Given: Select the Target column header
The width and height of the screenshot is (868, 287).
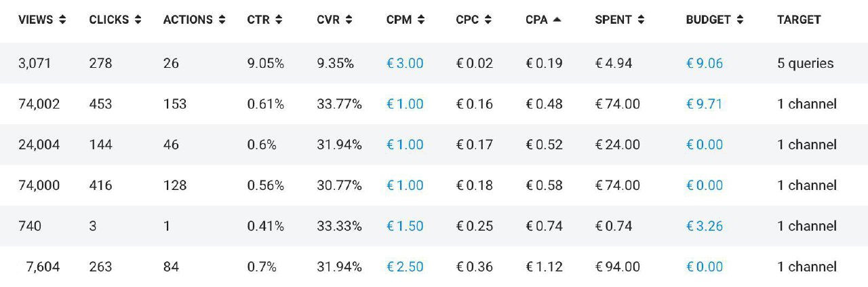Looking at the screenshot, I should click(799, 20).
